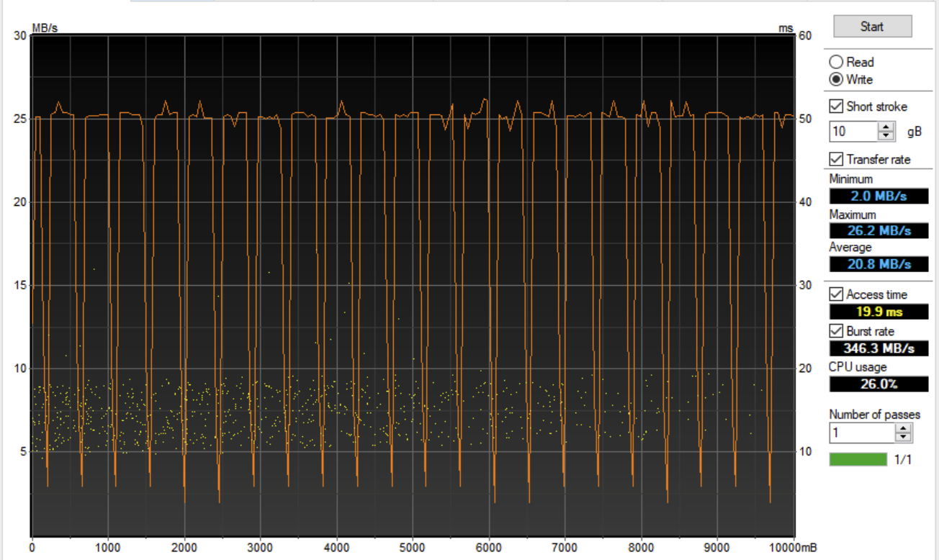
Task: Decrease number of passes with down arrow
Action: [904, 437]
